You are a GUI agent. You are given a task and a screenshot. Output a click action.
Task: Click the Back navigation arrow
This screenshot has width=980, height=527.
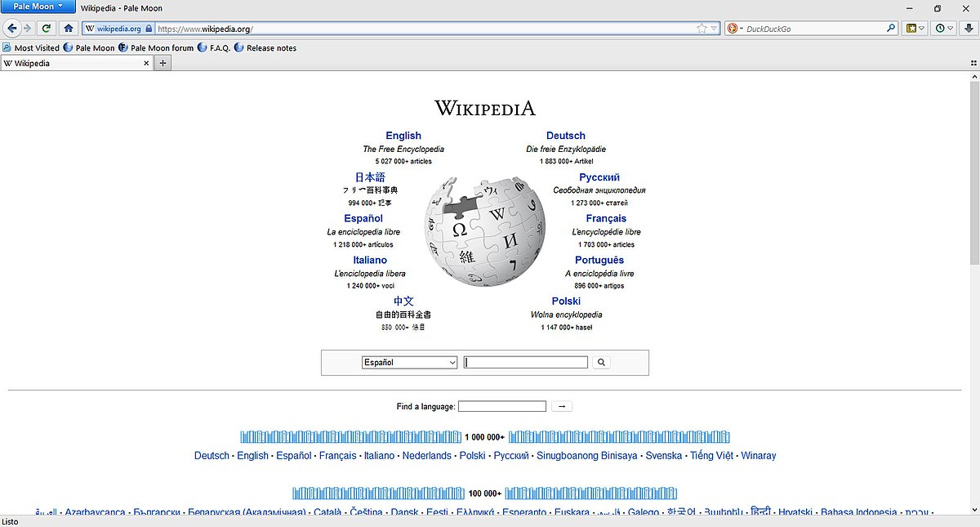11,28
